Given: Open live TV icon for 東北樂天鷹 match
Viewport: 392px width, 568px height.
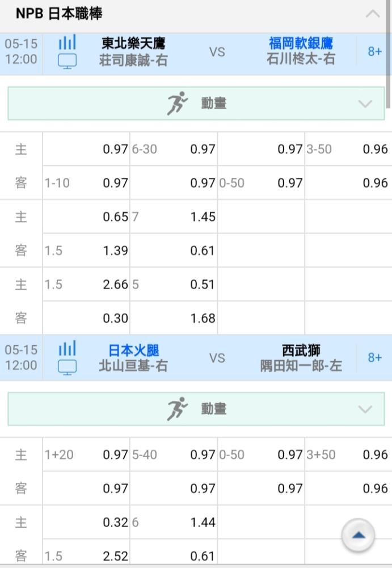Looking at the screenshot, I should (x=68, y=61).
